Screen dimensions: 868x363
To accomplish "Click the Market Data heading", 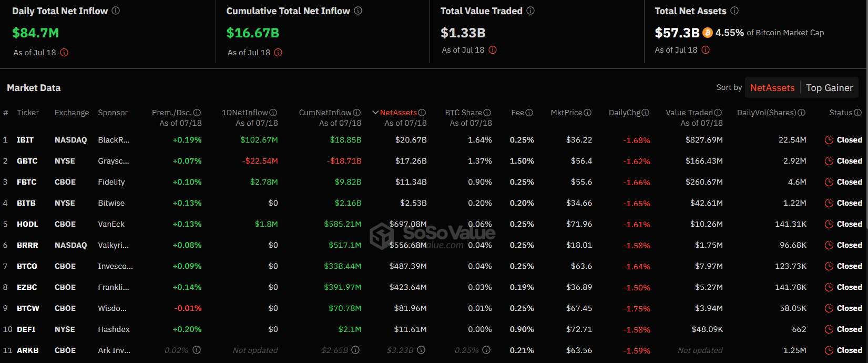I will [34, 88].
